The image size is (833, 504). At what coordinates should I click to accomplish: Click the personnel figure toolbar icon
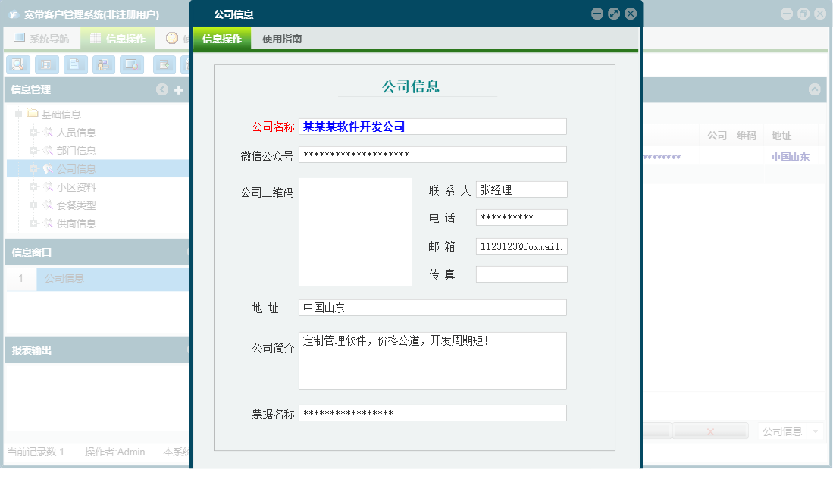tap(104, 64)
